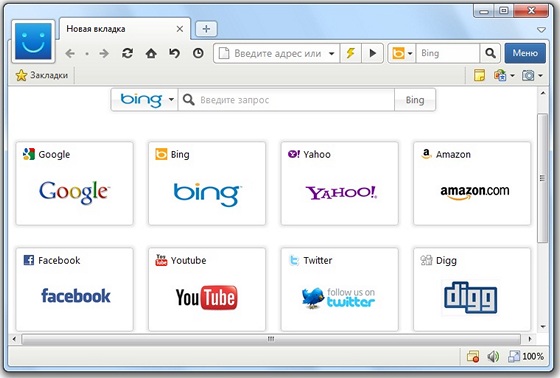Screen dimensions: 560x378
Task: Reload page with the refresh icon
Action: coord(128,54)
